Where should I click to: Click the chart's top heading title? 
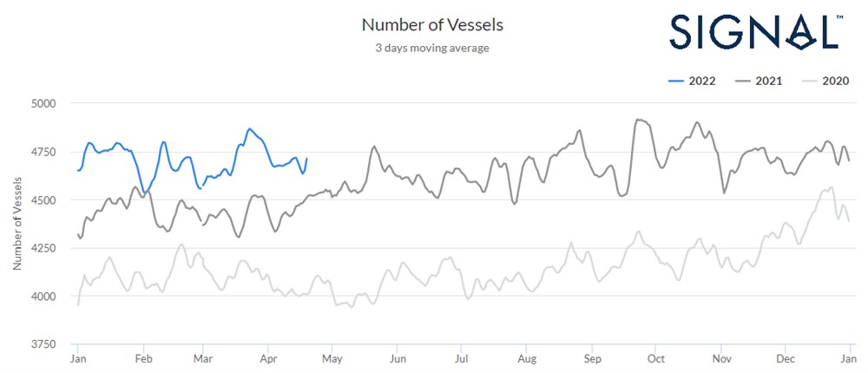[x=433, y=25]
